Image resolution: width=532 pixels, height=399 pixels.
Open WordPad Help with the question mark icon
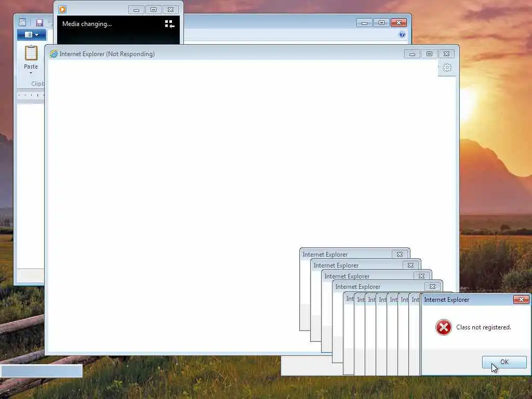tap(402, 34)
